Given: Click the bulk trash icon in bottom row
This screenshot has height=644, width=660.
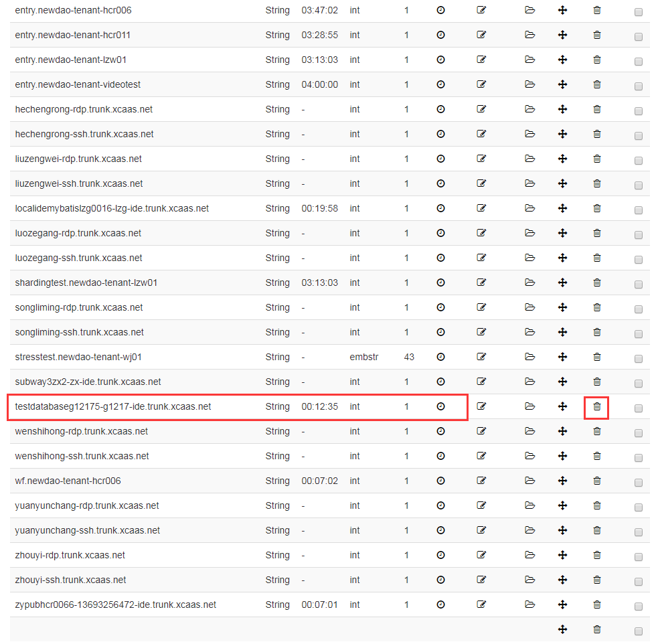Looking at the screenshot, I should [597, 629].
